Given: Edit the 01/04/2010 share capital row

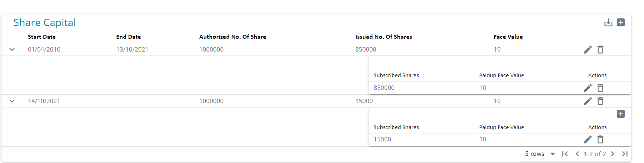Looking at the screenshot, I should pyautogui.click(x=588, y=50).
